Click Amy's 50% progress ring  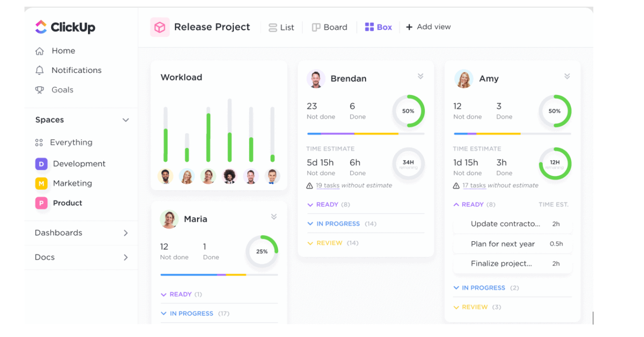click(555, 111)
